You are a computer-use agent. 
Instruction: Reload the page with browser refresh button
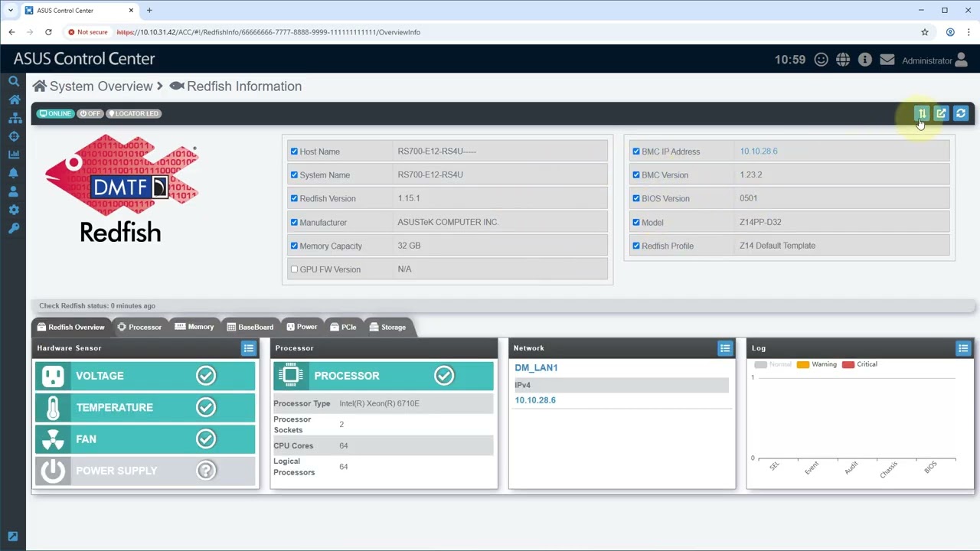click(48, 32)
